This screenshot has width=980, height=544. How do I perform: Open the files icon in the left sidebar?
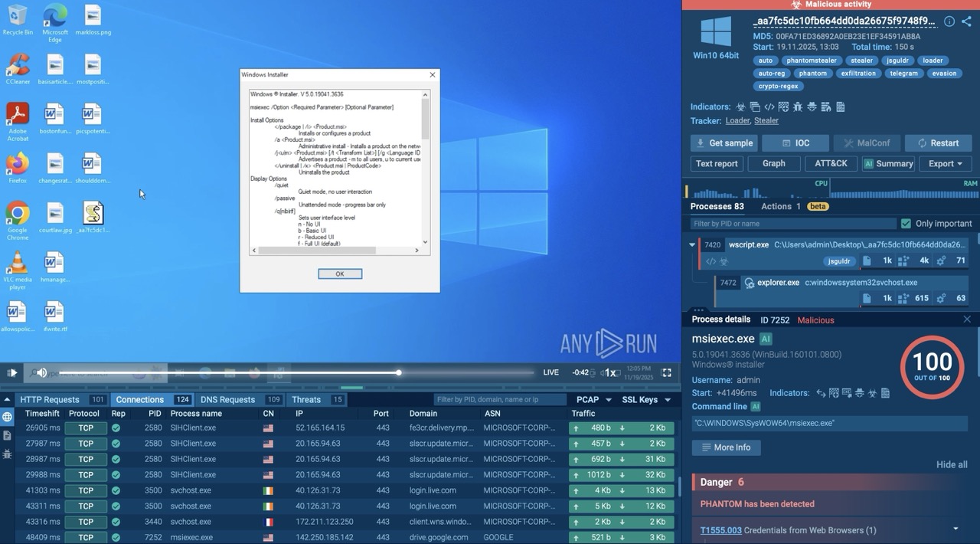pos(7,435)
